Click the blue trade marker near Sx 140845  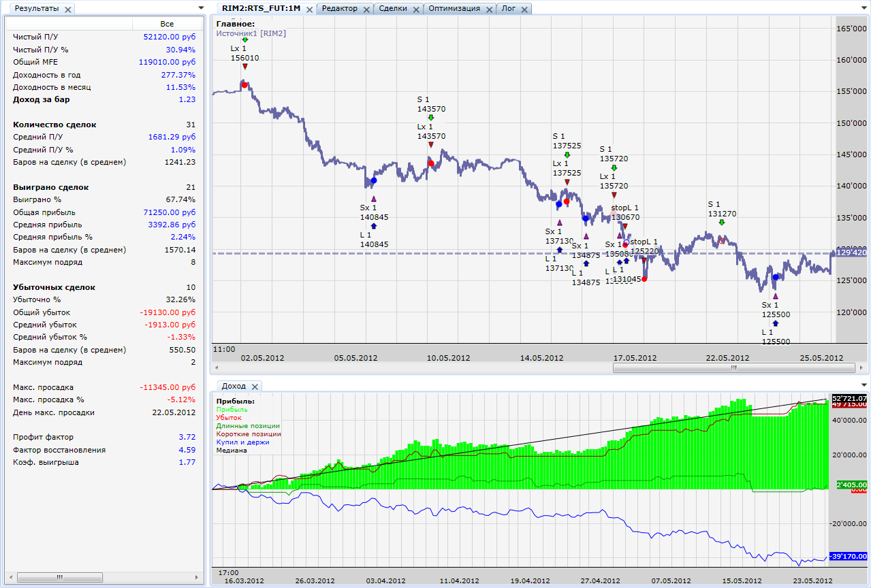373,181
